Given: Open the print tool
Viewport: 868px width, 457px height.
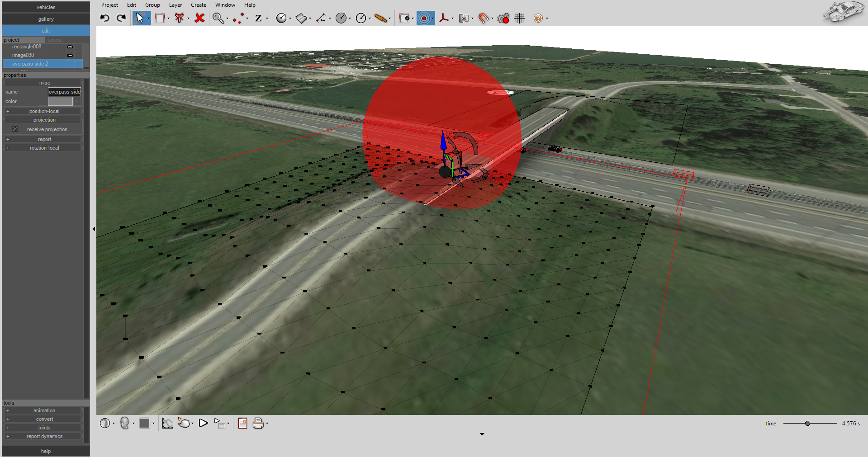Looking at the screenshot, I should [x=259, y=424].
